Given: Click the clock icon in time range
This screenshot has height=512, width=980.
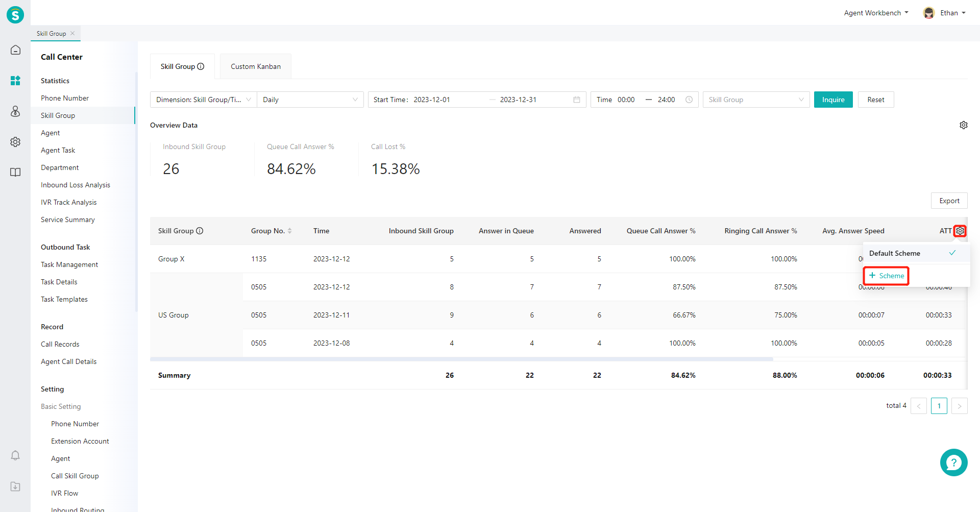Looking at the screenshot, I should (x=689, y=100).
